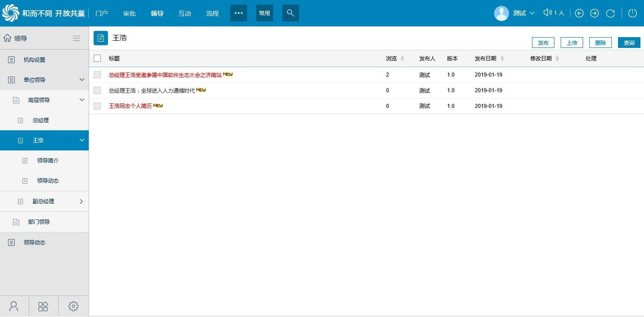Open the user profile icon at sidebar bottom
Screen dimensions: 644x317
(x=14, y=306)
